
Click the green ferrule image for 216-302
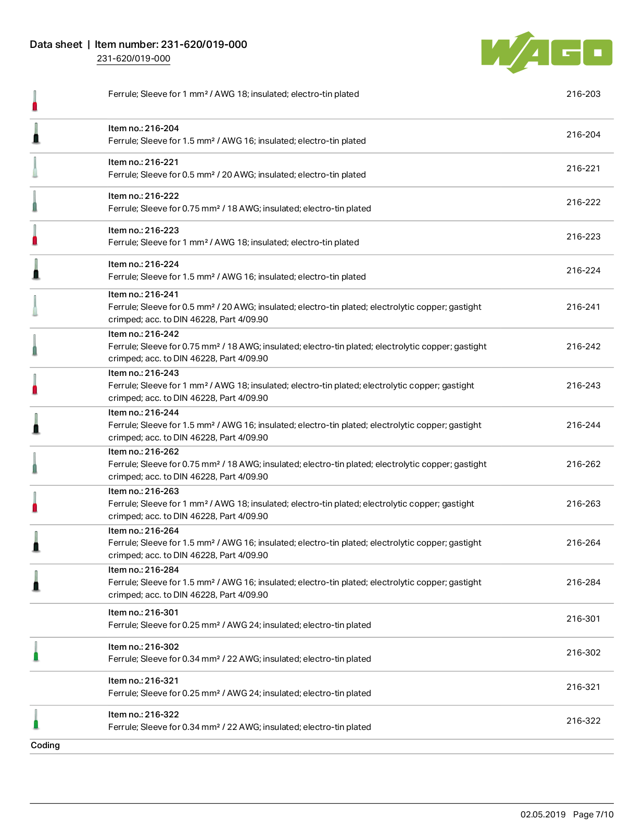(35, 652)
